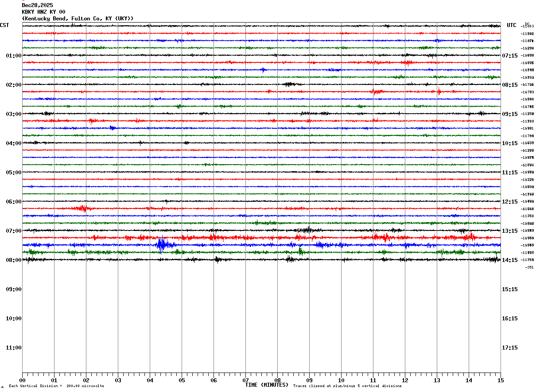Select the 08:00 CST hour label
This screenshot has width=536, height=392.
(x=14, y=260)
